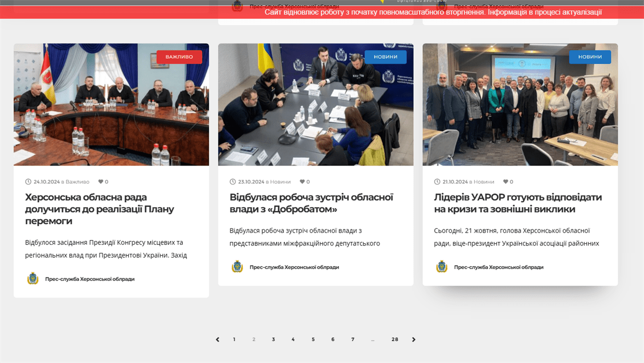Click author emblem under Плану перемоги article
Image resolution: width=644 pixels, height=363 pixels.
(32, 279)
